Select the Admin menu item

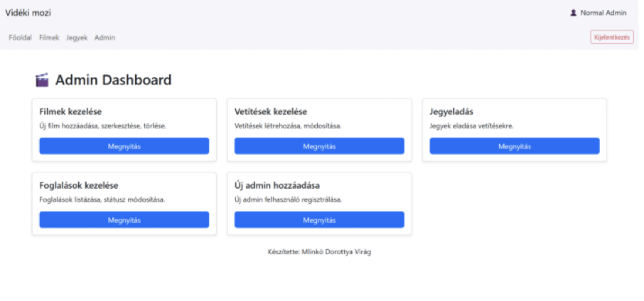pos(104,38)
